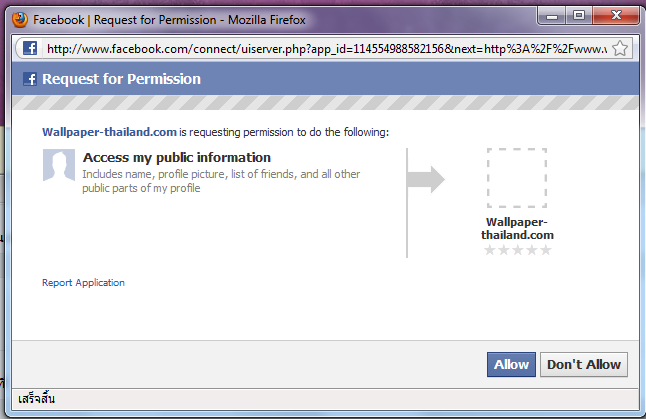Click the gray arrow icon
Screen dimensions: 646x419
[427, 179]
